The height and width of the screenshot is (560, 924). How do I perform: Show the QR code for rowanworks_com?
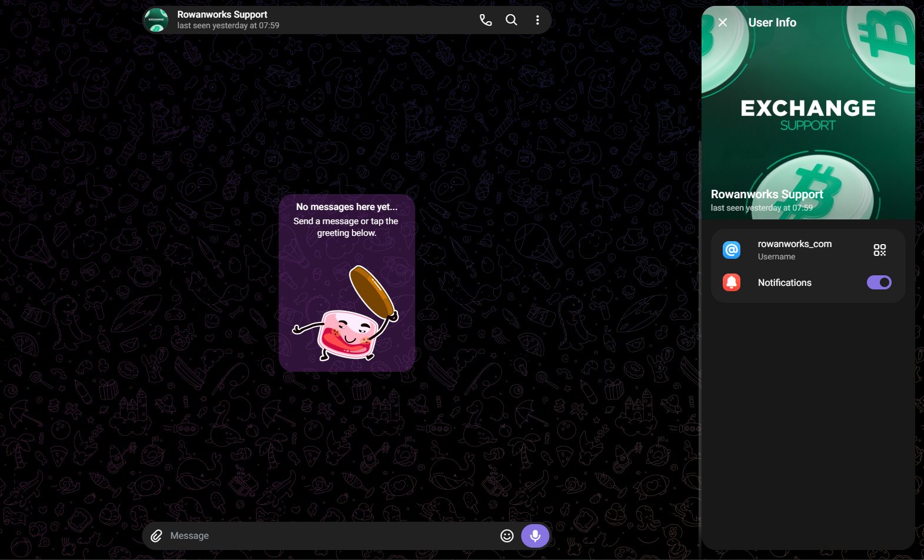879,250
